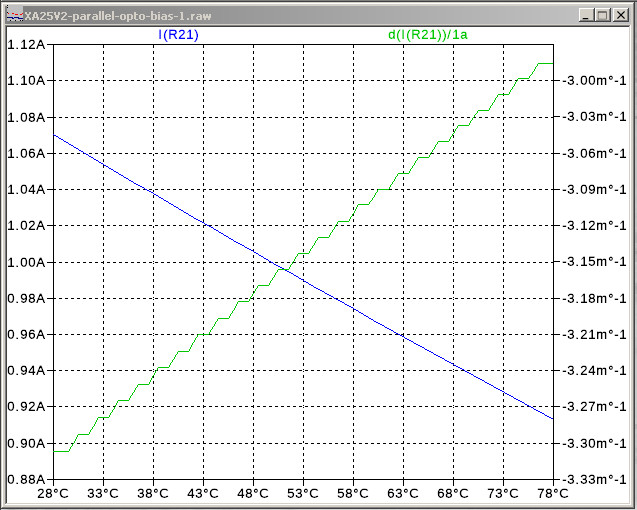This screenshot has height=510, width=637.
Task: Click right axis label -3.03m°-1
Action: [x=594, y=117]
